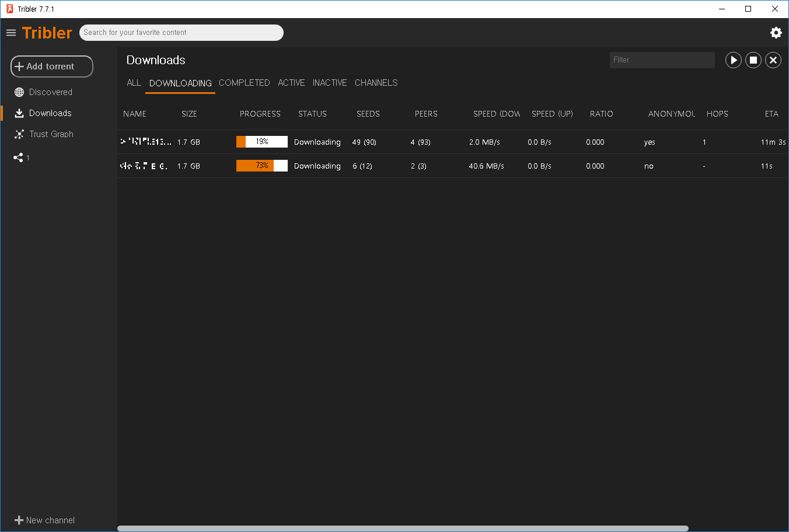
Task: Click the Discovered globe icon
Action: [x=19, y=92]
